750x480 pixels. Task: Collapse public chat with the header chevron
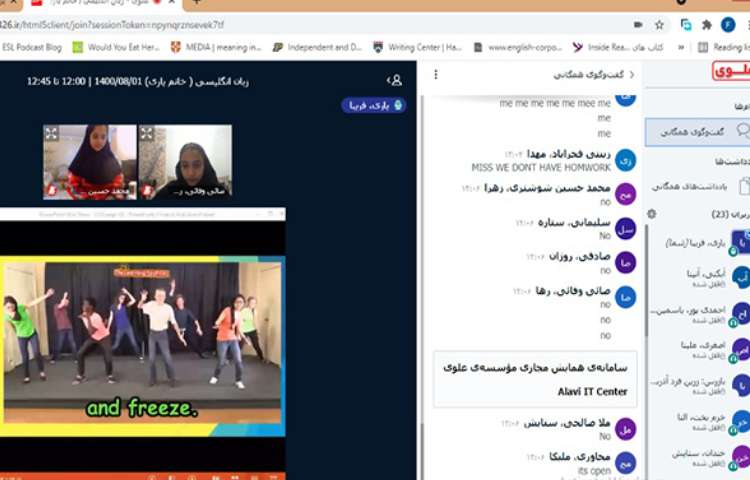[x=632, y=75]
